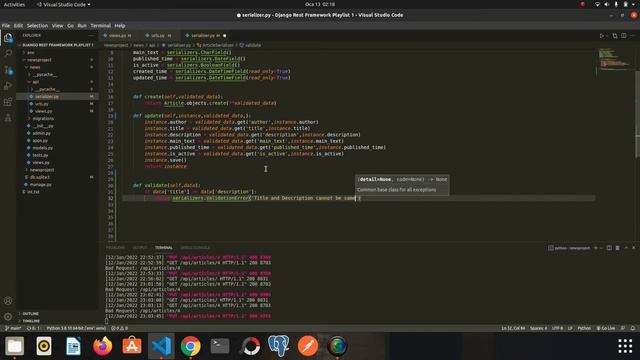The height and width of the screenshot is (360, 640).
Task: Click the Ln 32 cursor position indicator
Action: click(513, 328)
